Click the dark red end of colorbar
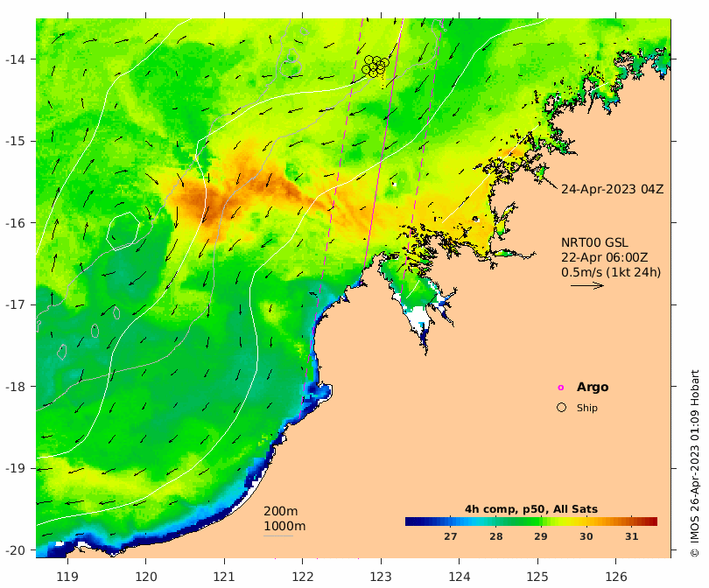The height and width of the screenshot is (588, 709). (653, 521)
